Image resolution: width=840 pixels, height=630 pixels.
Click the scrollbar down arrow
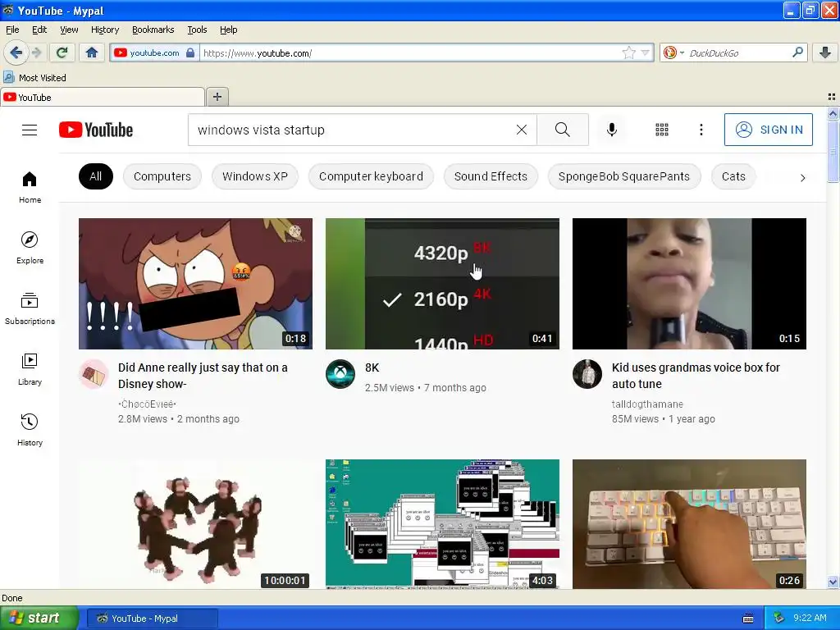click(833, 582)
